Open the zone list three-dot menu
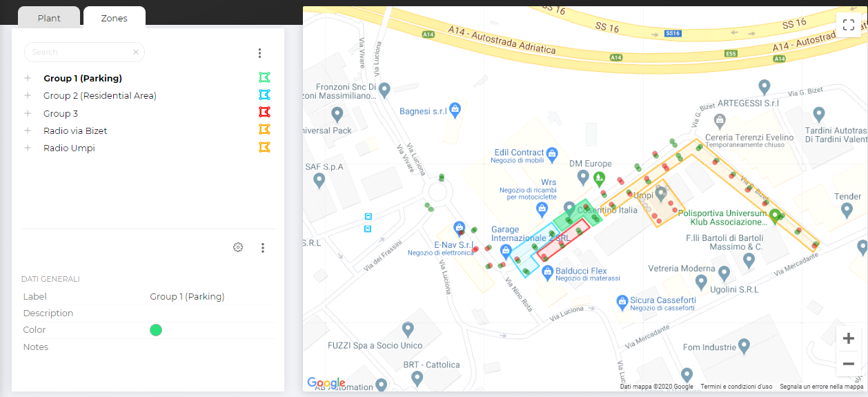Image resolution: width=868 pixels, height=397 pixels. pyautogui.click(x=259, y=52)
